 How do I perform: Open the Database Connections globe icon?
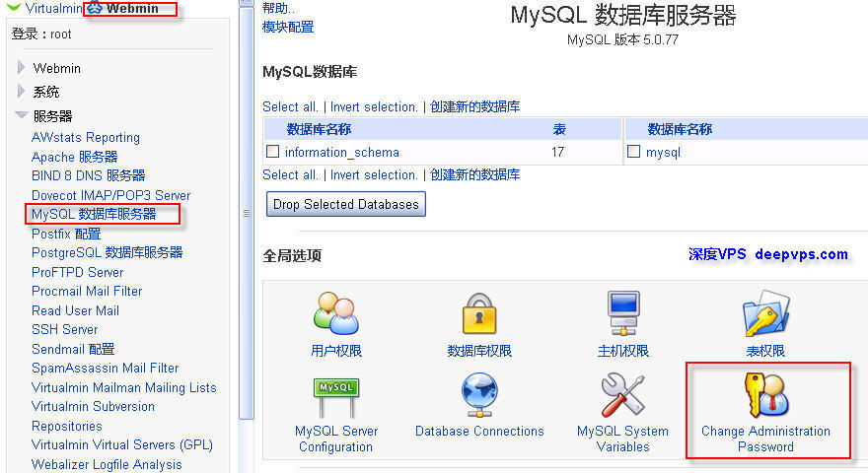pos(479,395)
